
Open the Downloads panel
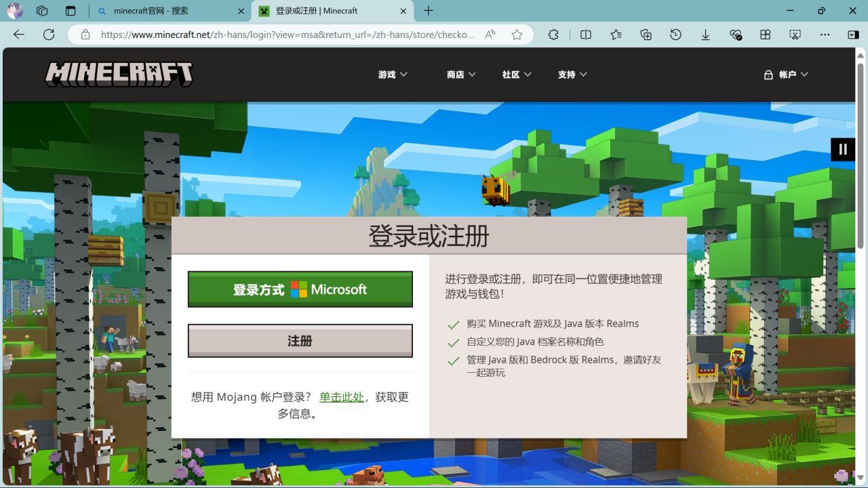click(705, 35)
